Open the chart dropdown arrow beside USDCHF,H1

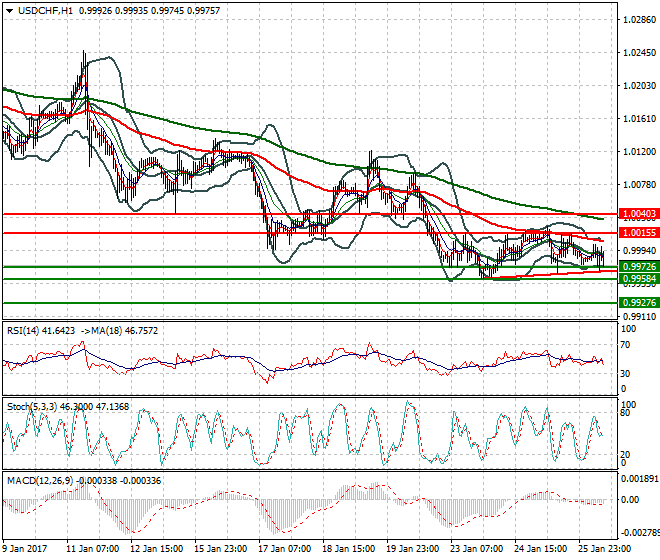pos(8,9)
